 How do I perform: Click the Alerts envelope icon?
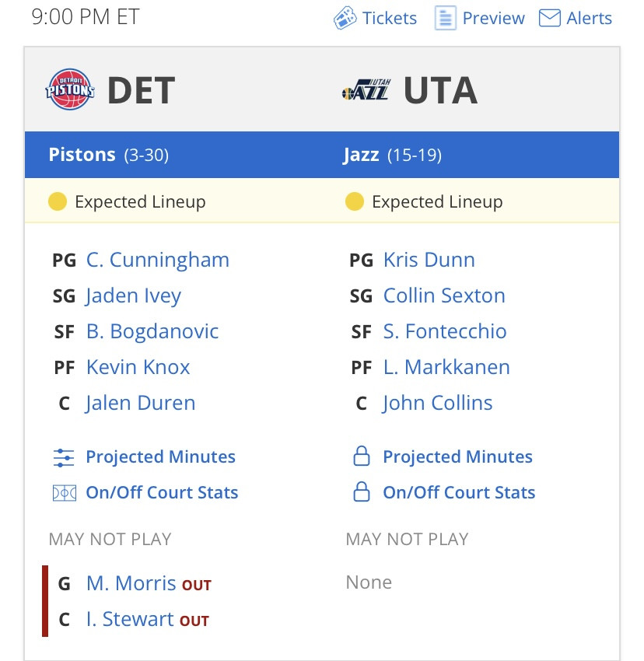point(550,18)
